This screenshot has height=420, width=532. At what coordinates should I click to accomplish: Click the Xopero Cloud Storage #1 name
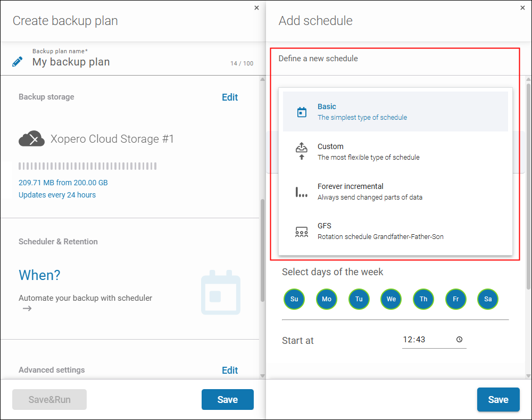[x=112, y=139]
